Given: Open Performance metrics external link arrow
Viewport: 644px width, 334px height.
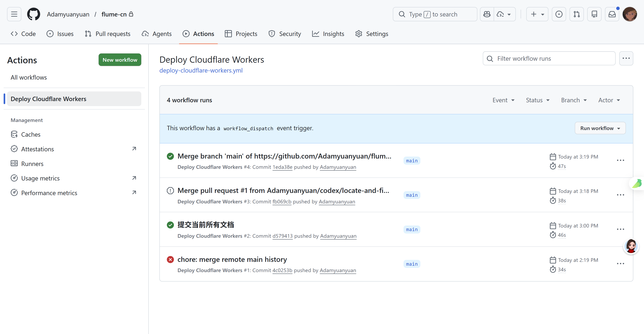Looking at the screenshot, I should pos(134,193).
